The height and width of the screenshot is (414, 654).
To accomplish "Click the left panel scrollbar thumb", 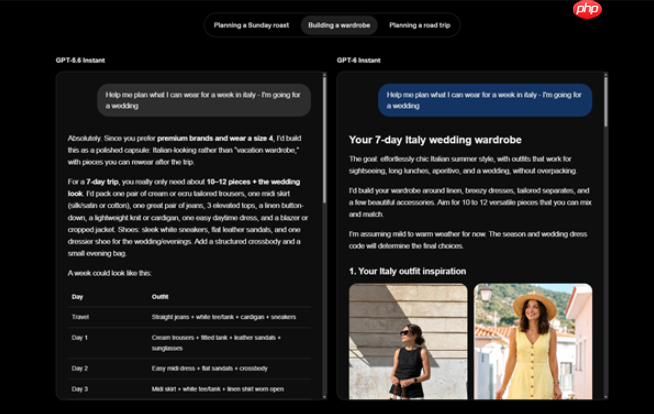I will tap(324, 140).
